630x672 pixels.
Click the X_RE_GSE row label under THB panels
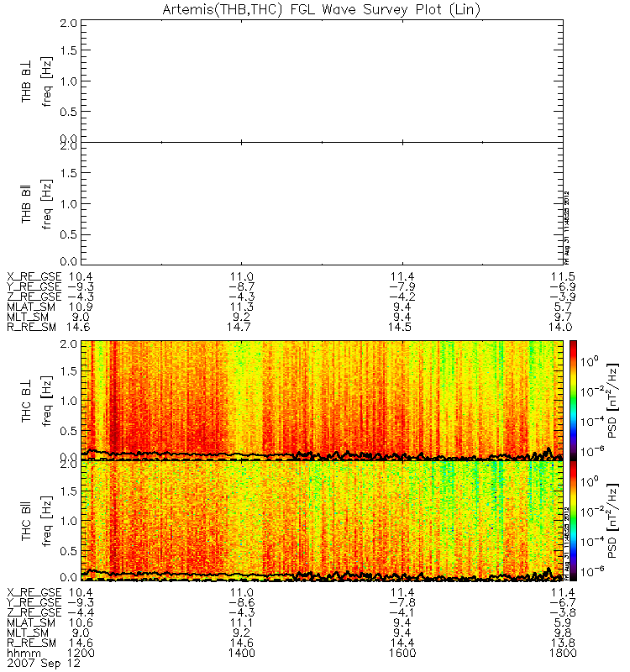point(34,277)
